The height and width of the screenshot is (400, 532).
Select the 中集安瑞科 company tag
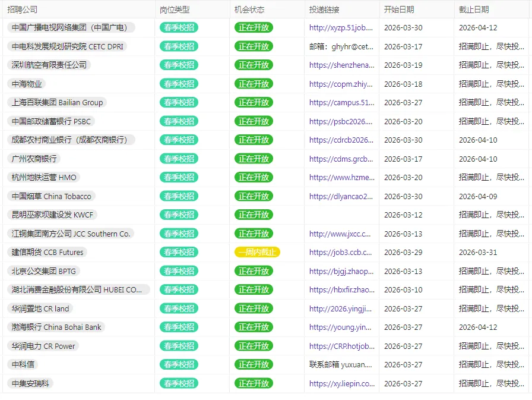(x=30, y=383)
